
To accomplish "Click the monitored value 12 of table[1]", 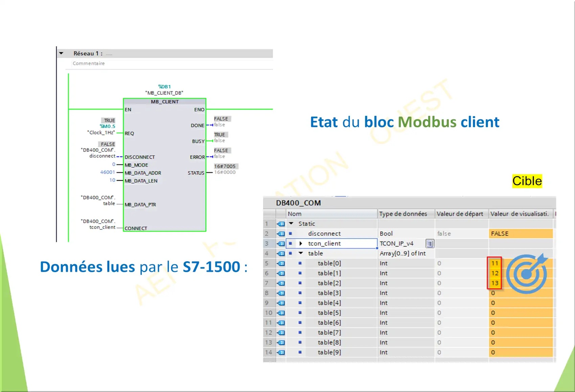I will [495, 273].
